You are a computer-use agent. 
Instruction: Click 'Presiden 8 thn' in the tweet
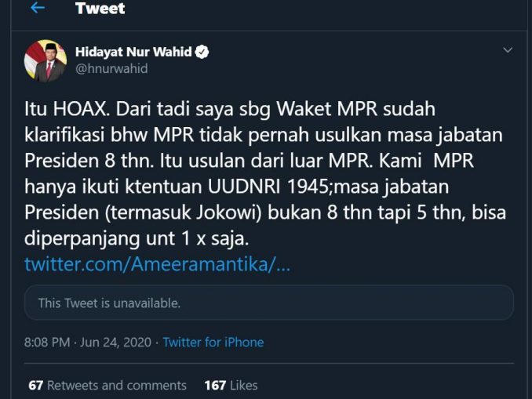(x=88, y=161)
